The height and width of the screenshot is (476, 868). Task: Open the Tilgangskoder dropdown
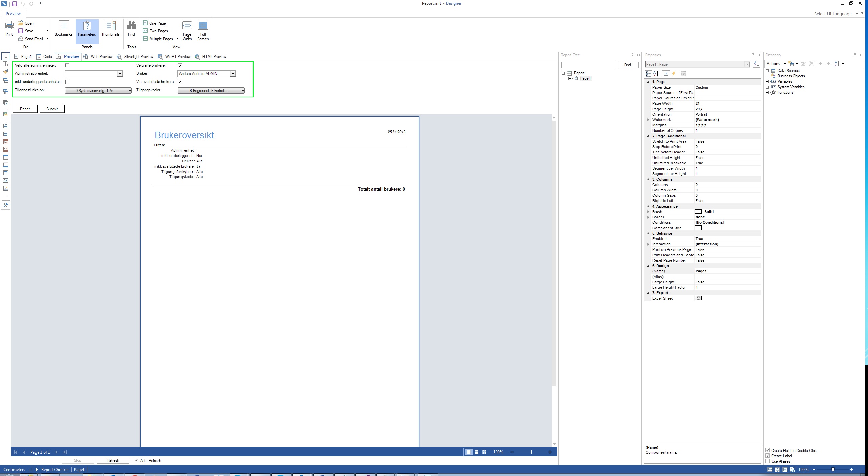(211, 91)
